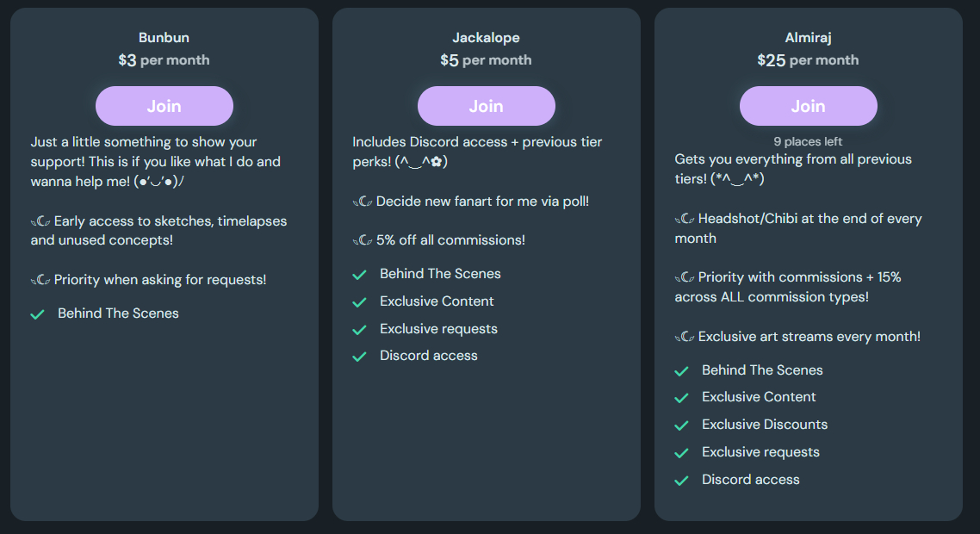The height and width of the screenshot is (534, 980).
Task: Click checkmark next to Jackalope's Exclusive Content
Action: (x=359, y=302)
